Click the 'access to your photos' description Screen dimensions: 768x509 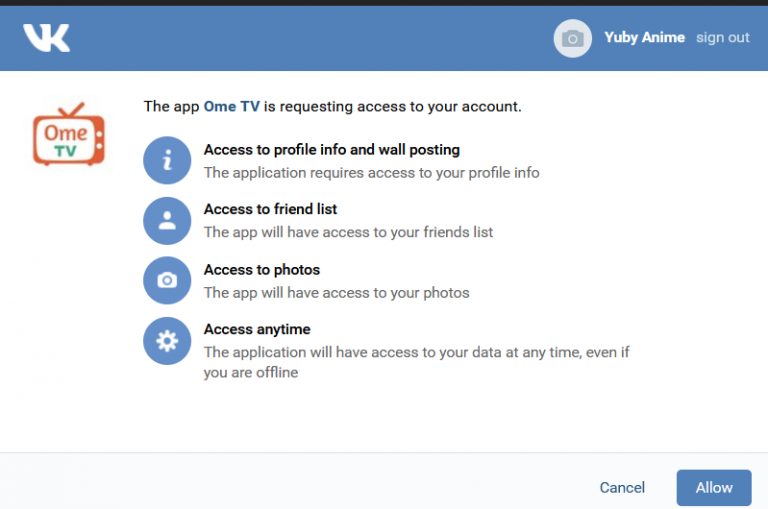pos(336,293)
